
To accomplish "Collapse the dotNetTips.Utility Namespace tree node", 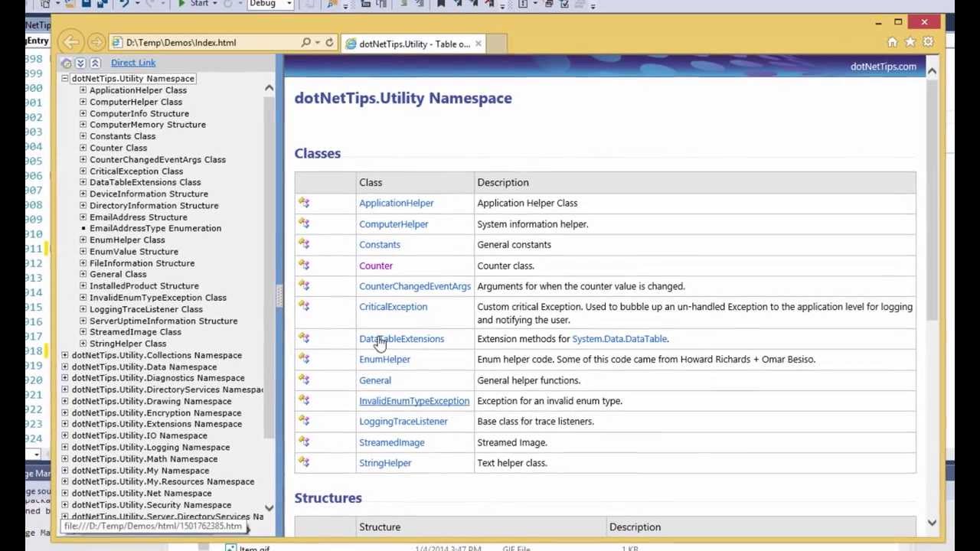I will pyautogui.click(x=65, y=79).
